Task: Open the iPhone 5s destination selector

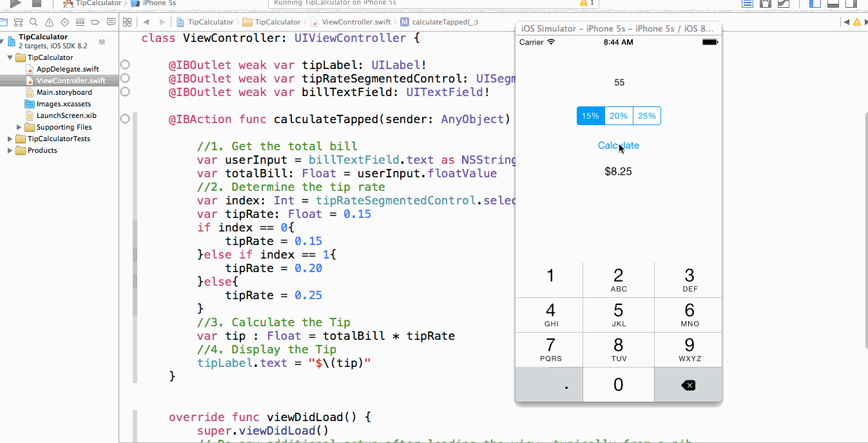Action: tap(153, 3)
